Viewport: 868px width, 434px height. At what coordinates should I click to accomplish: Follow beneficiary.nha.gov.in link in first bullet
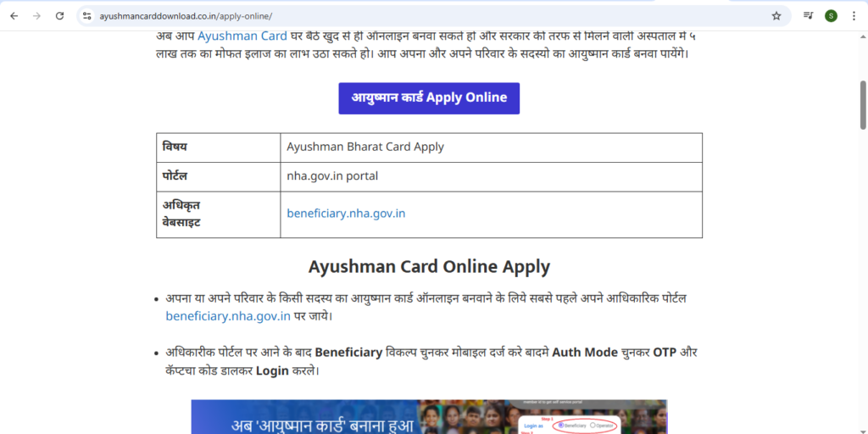tap(228, 317)
